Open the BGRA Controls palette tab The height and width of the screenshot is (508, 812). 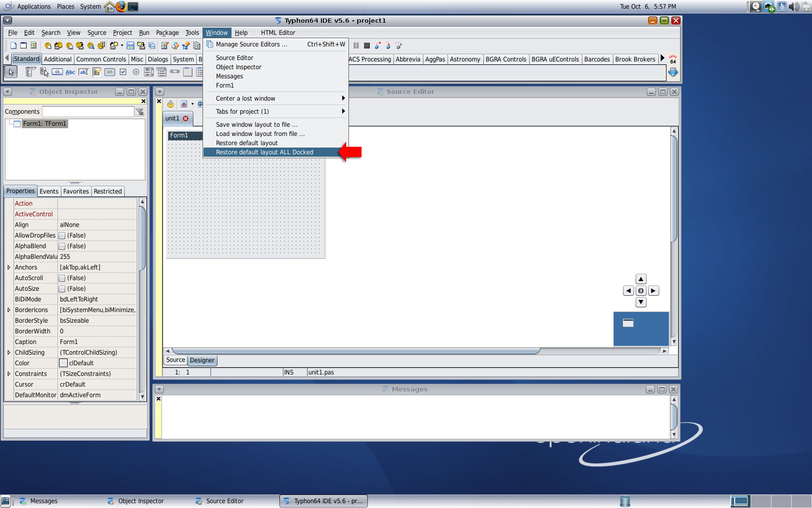[506, 59]
